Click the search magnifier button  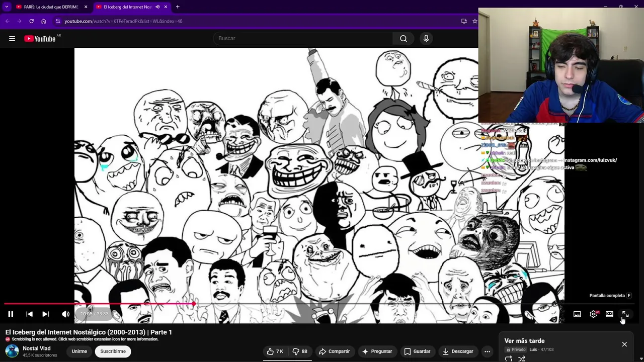[x=404, y=39]
